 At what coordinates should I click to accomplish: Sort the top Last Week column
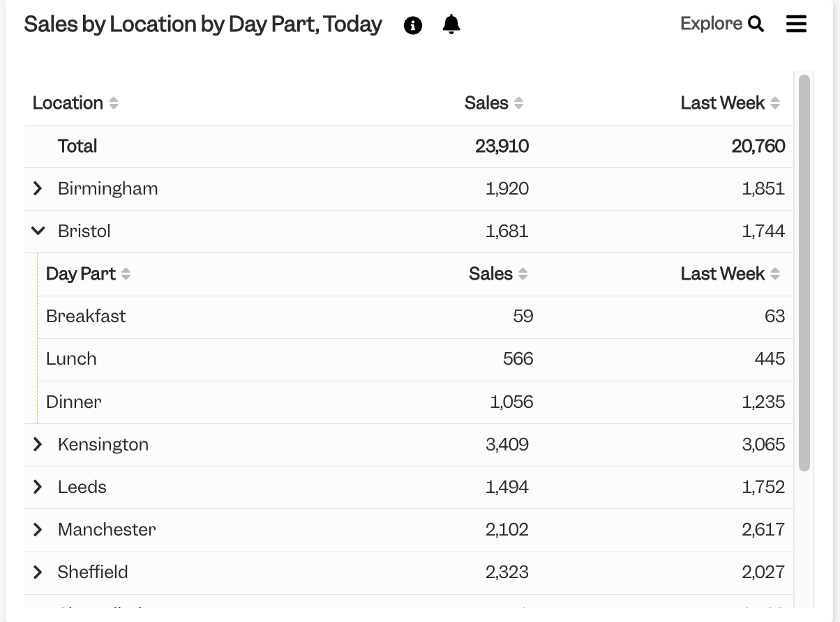coord(775,103)
